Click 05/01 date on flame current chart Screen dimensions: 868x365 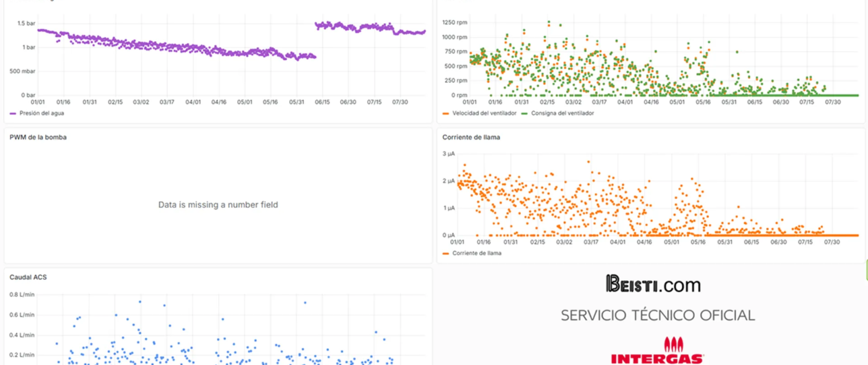pyautogui.click(x=671, y=242)
